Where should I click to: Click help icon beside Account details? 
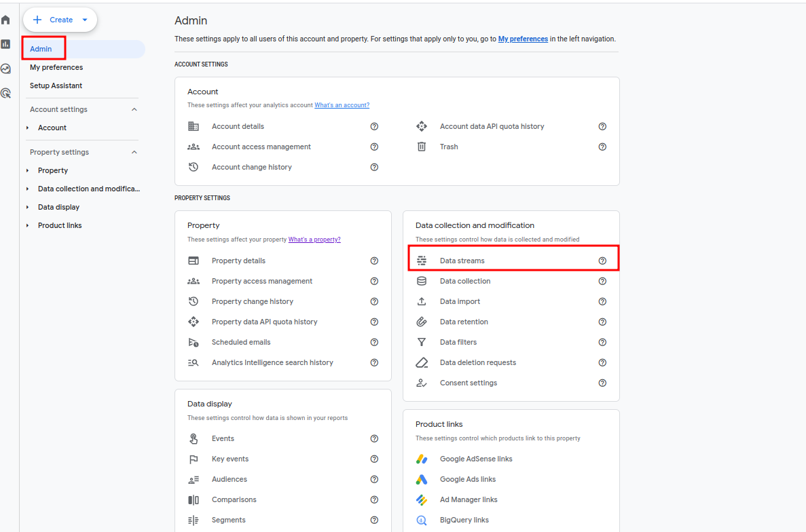374,126
